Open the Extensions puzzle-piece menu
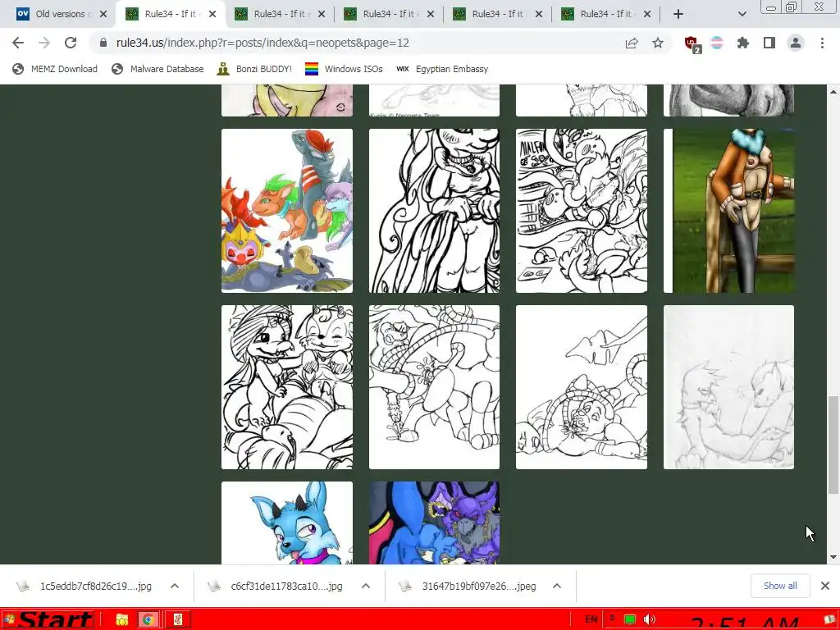Screen dimensions: 840x630 tap(743, 43)
